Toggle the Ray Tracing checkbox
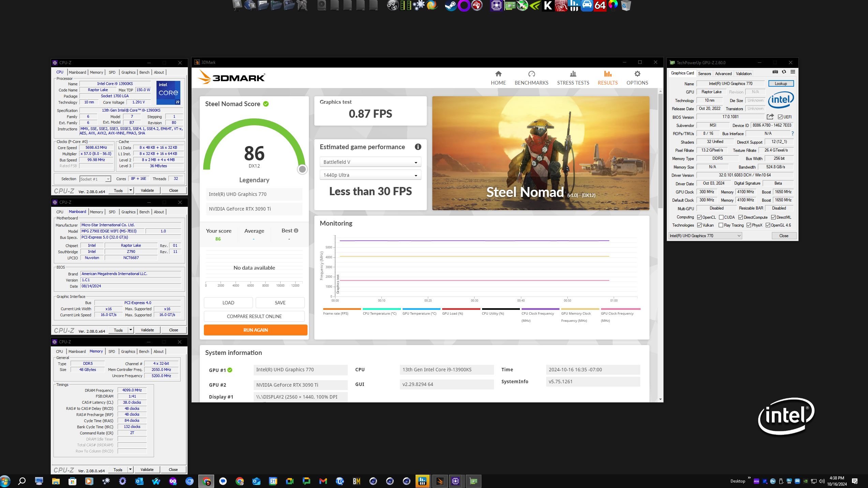Screen dimensions: 868x488 coord(721,225)
